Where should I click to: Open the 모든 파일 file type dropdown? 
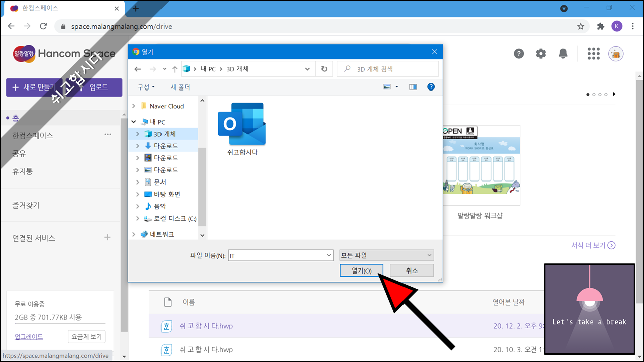pyautogui.click(x=386, y=256)
